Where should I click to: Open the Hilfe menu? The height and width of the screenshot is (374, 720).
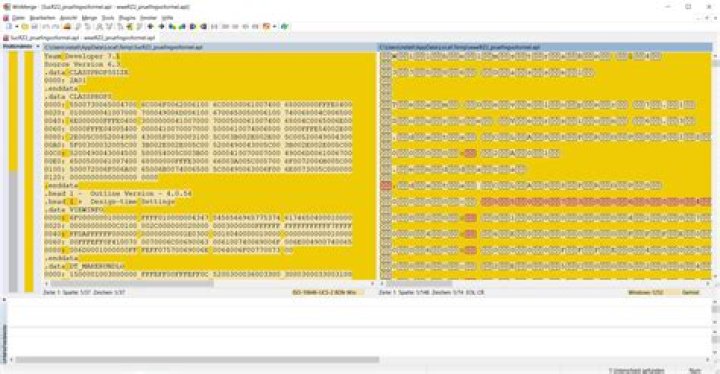[168, 18]
